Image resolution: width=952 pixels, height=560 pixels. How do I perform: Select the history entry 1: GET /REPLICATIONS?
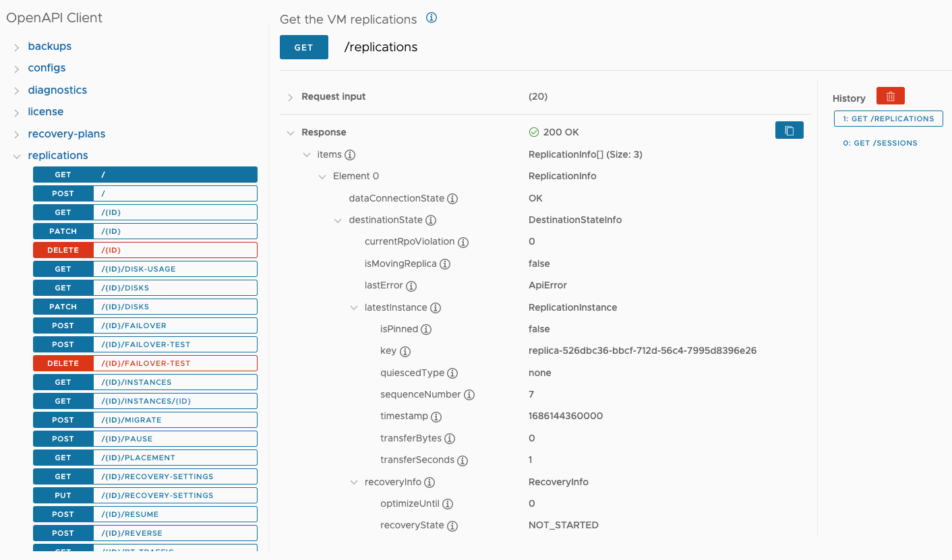pyautogui.click(x=888, y=119)
